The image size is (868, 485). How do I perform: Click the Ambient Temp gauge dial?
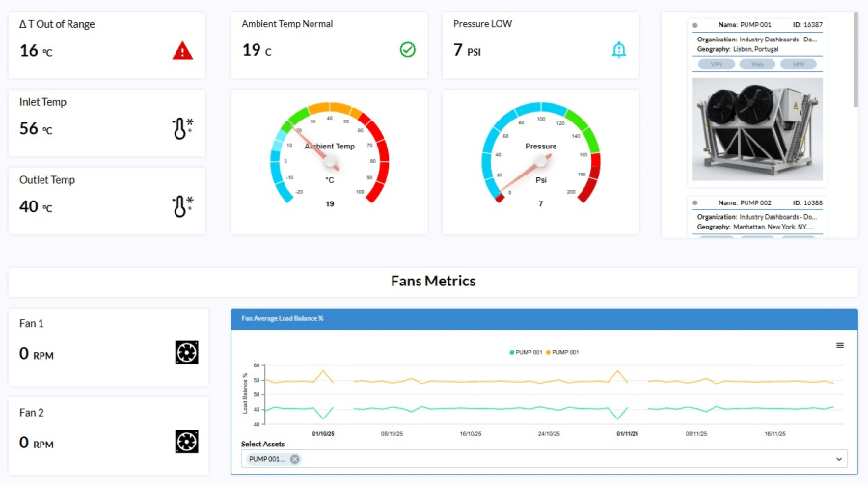tap(330, 159)
